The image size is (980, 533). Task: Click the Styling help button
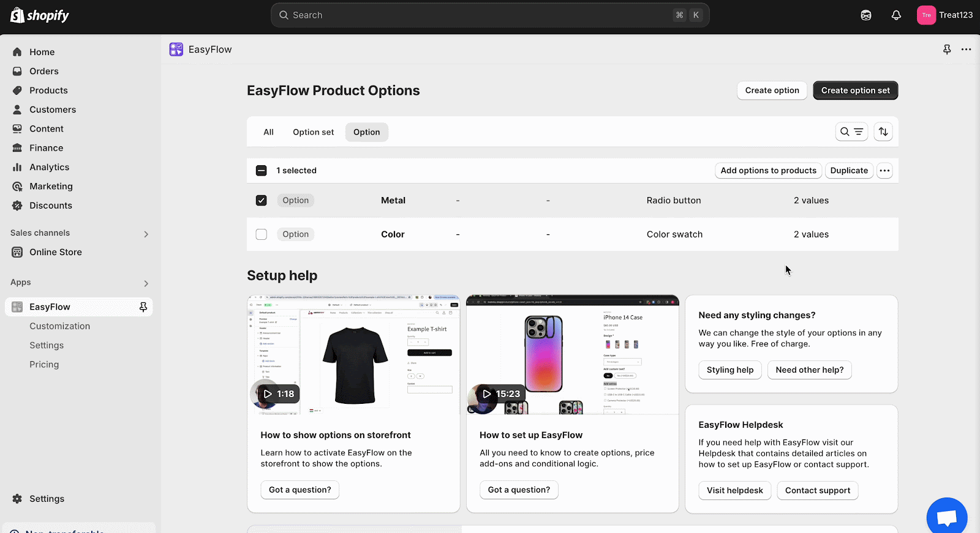(x=730, y=370)
